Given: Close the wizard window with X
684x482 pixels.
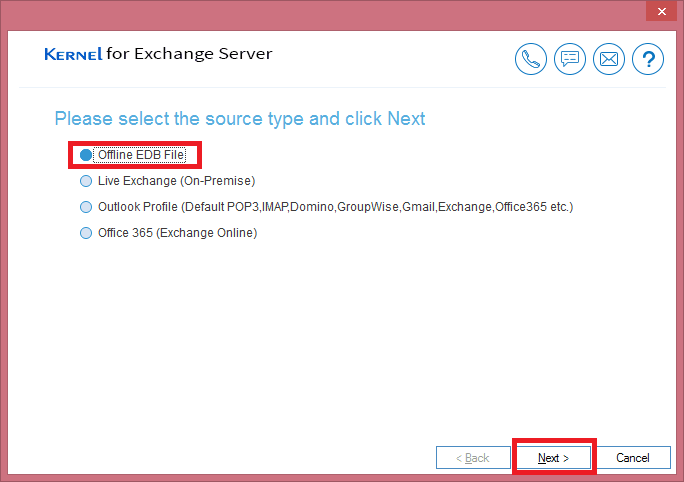Looking at the screenshot, I should tap(661, 11).
